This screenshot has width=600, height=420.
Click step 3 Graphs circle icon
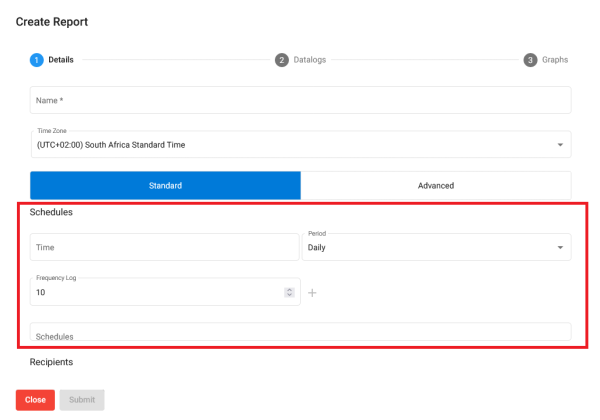tap(530, 60)
